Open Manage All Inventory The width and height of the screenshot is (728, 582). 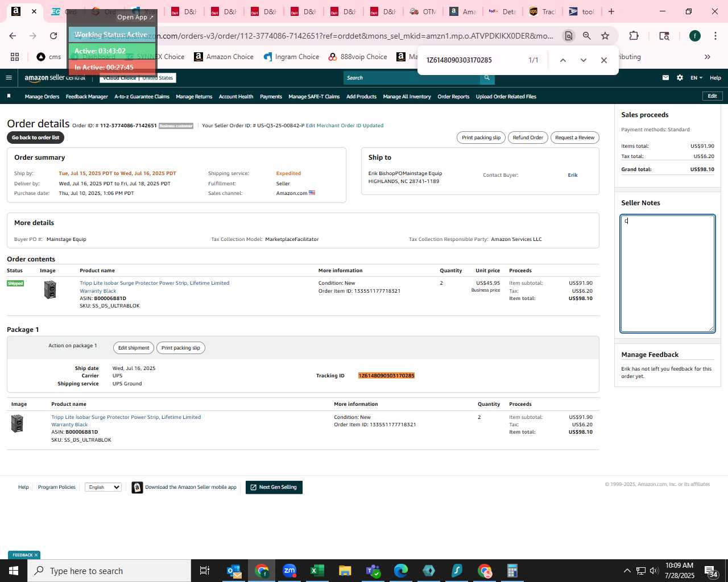[x=407, y=97]
